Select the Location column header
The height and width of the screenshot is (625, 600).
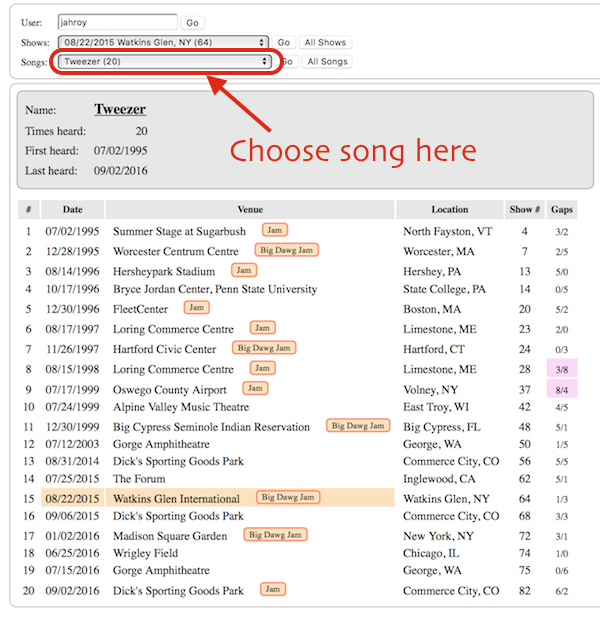(x=449, y=209)
